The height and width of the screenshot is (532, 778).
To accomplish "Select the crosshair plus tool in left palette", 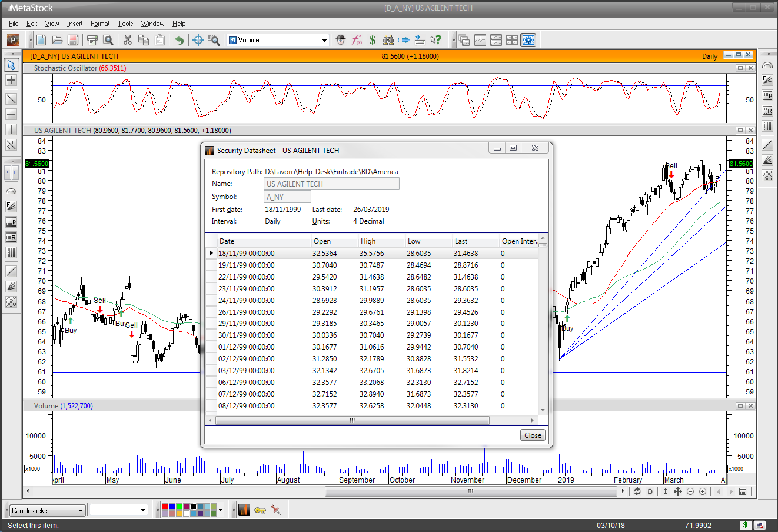I will 11,80.
